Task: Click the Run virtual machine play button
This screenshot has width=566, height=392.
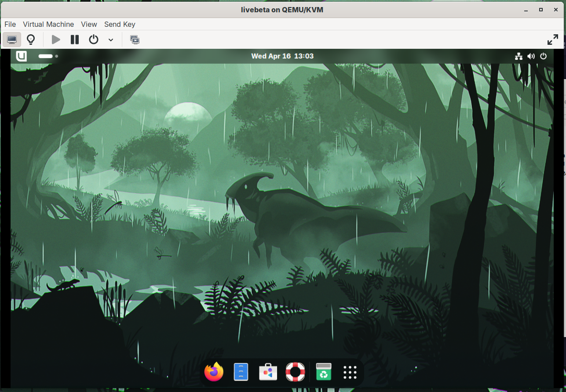Action: point(56,40)
